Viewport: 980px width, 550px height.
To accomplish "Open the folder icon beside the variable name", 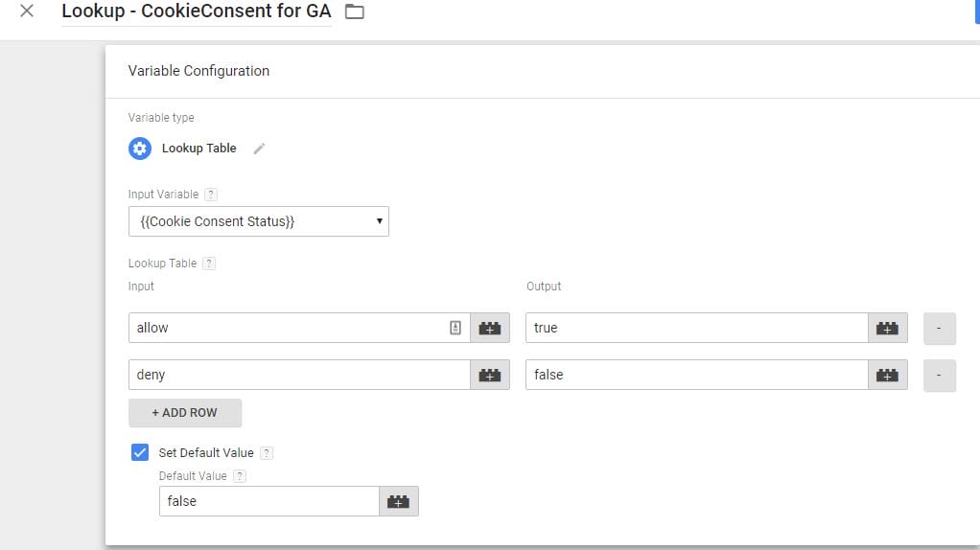I will click(355, 11).
